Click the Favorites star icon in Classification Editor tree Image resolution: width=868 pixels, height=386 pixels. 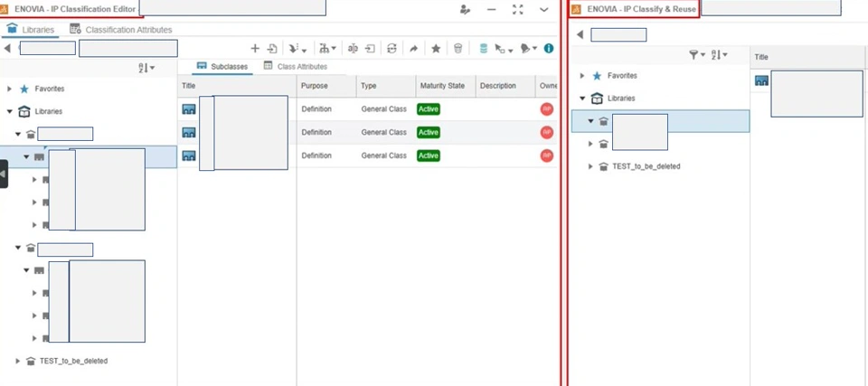pos(24,89)
